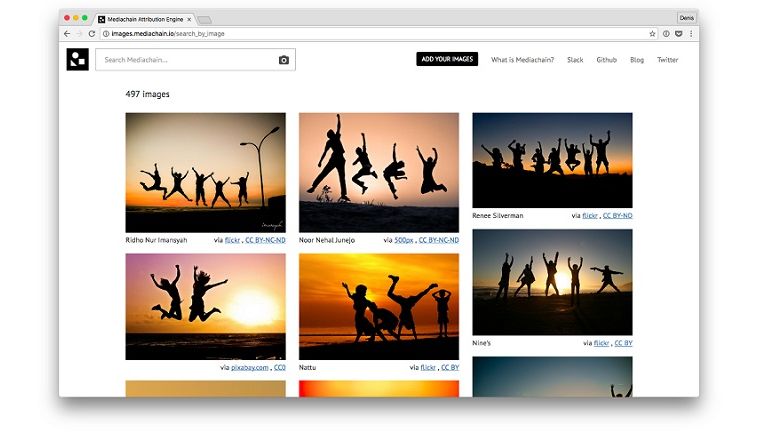Image resolution: width=777 pixels, height=437 pixels.
Task: Click the ADD YOUR IMAGES button
Action: click(447, 59)
